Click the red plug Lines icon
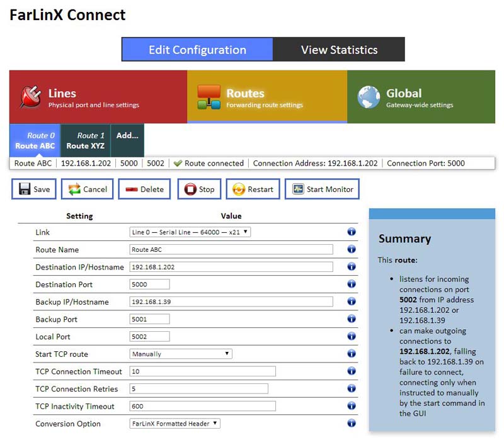 coord(30,97)
